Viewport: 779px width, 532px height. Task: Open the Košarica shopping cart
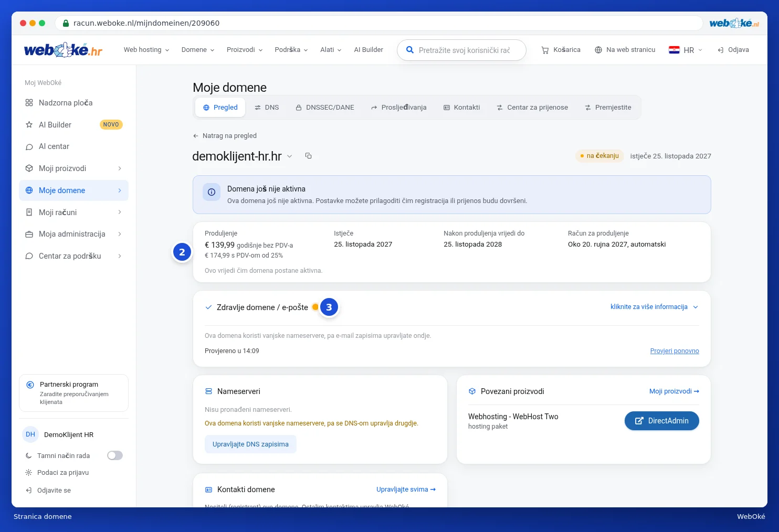click(x=561, y=50)
